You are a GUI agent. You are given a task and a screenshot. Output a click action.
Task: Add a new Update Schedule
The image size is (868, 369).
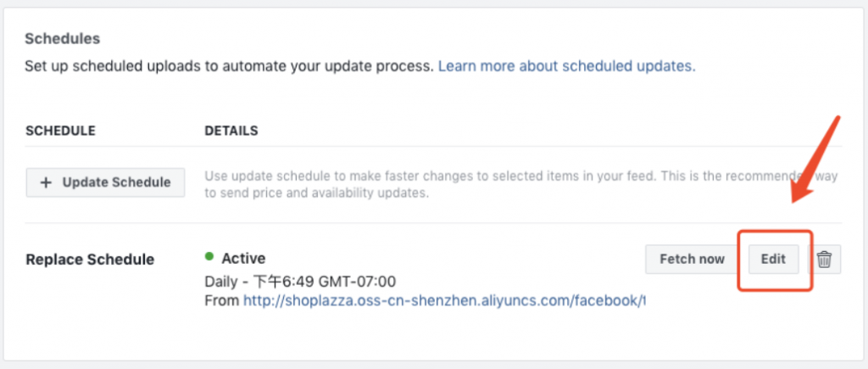105,183
